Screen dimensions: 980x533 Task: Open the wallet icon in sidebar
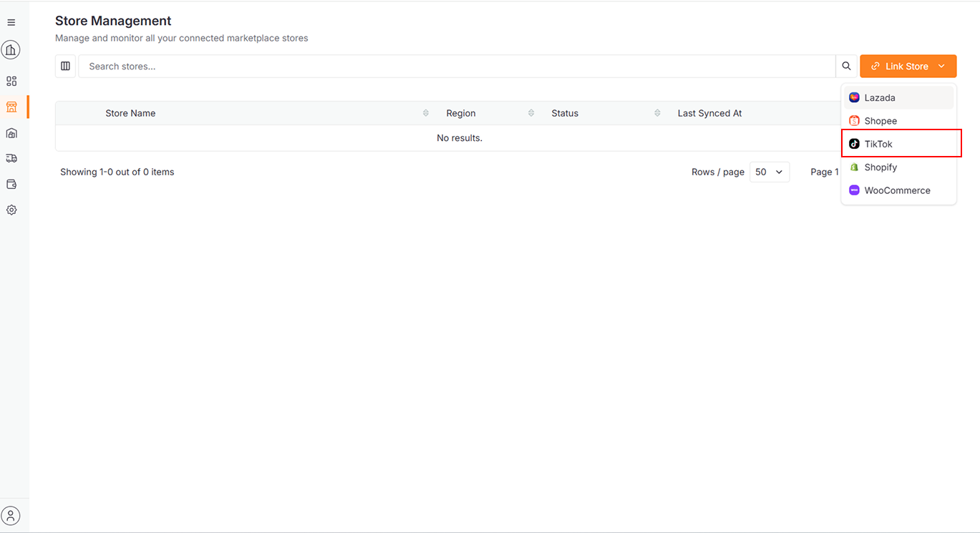point(11,184)
